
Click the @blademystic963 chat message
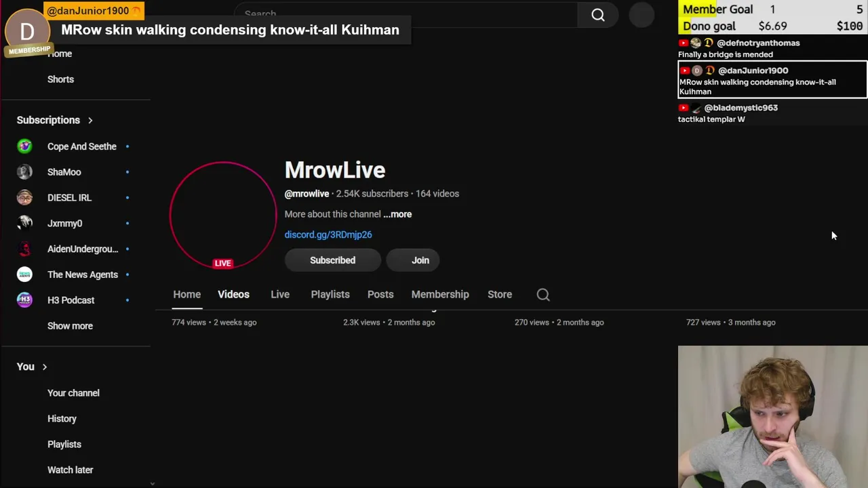(x=772, y=113)
